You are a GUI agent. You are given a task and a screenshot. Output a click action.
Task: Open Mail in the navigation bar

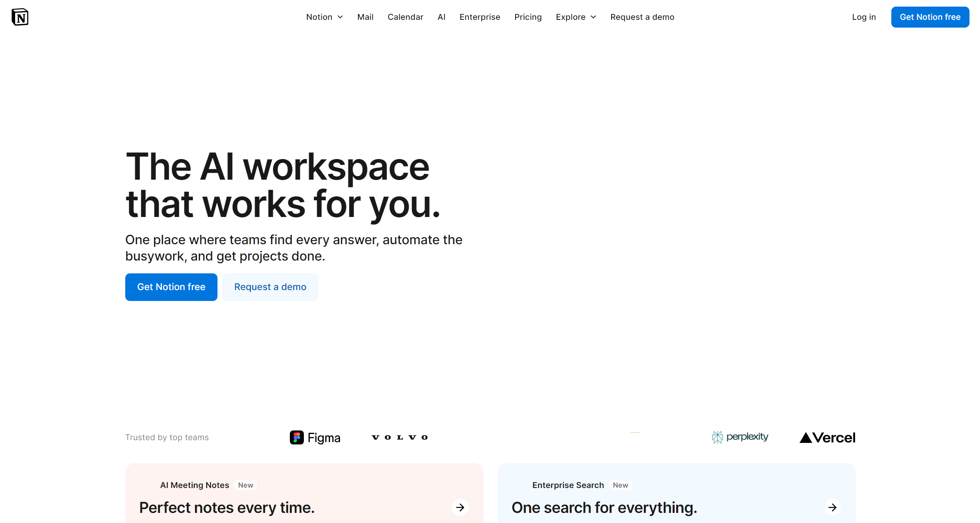pyautogui.click(x=365, y=17)
